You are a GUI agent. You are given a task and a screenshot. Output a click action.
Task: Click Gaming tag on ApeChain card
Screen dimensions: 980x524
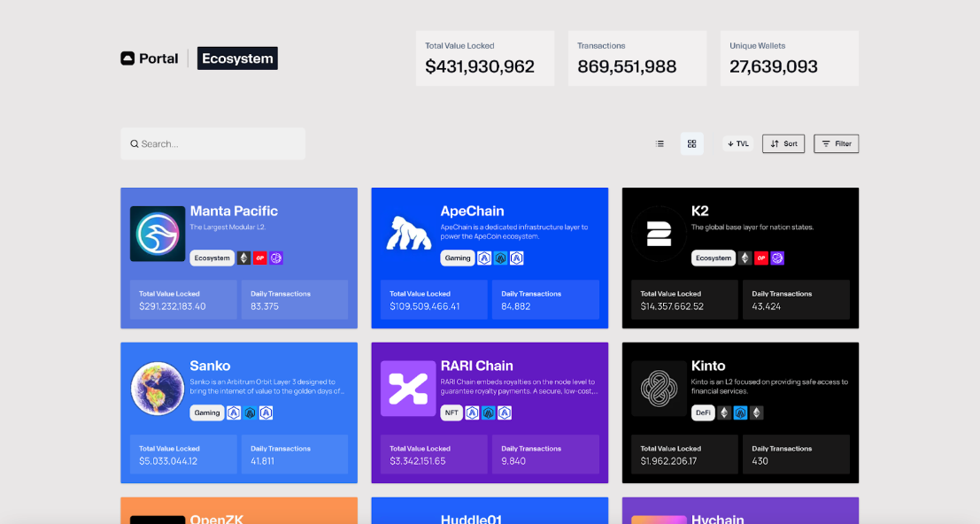(458, 258)
